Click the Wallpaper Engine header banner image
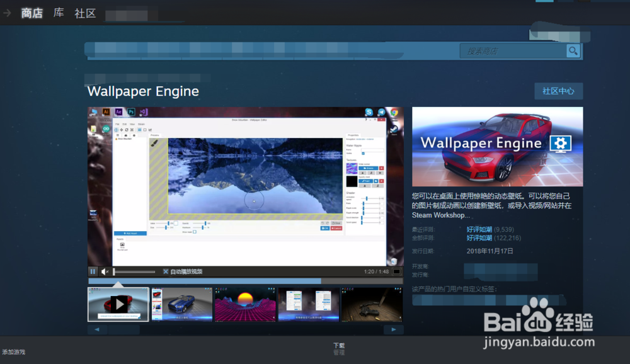 tap(498, 147)
